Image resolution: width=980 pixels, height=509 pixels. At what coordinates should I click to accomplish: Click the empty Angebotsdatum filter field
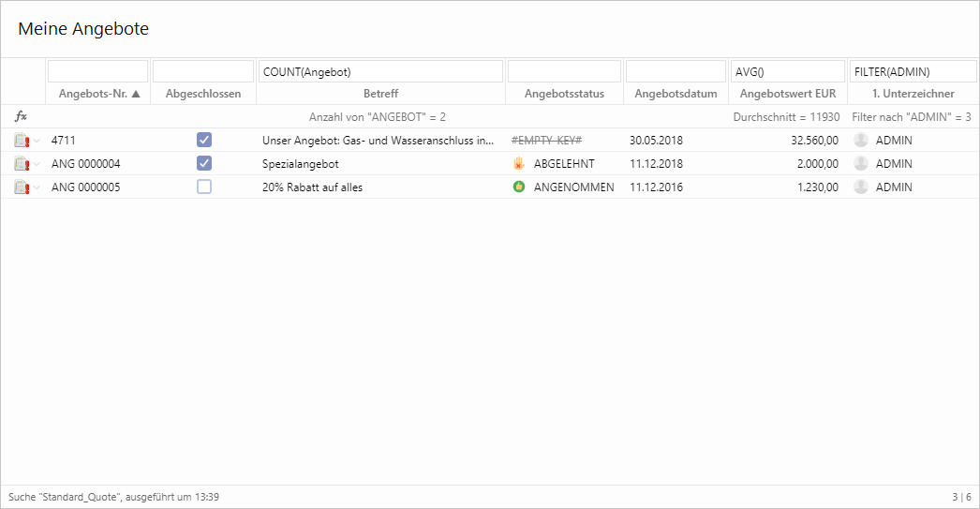[x=675, y=71]
